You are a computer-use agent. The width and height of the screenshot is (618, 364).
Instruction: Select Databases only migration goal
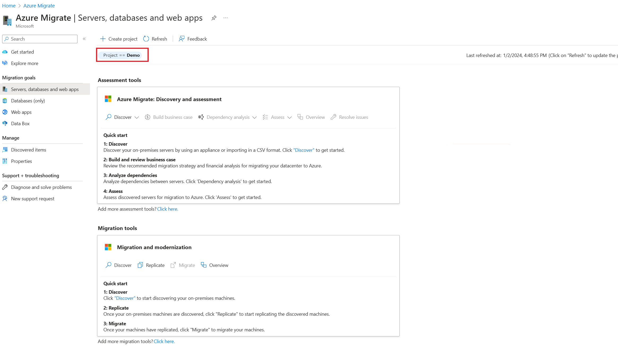tap(28, 101)
